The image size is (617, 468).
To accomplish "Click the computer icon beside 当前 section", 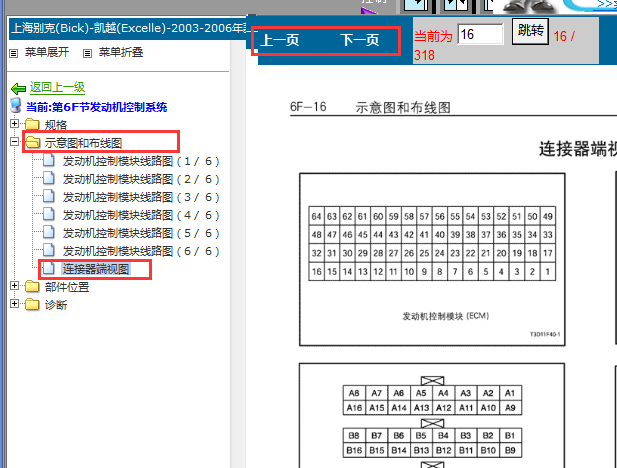I will click(x=16, y=105).
